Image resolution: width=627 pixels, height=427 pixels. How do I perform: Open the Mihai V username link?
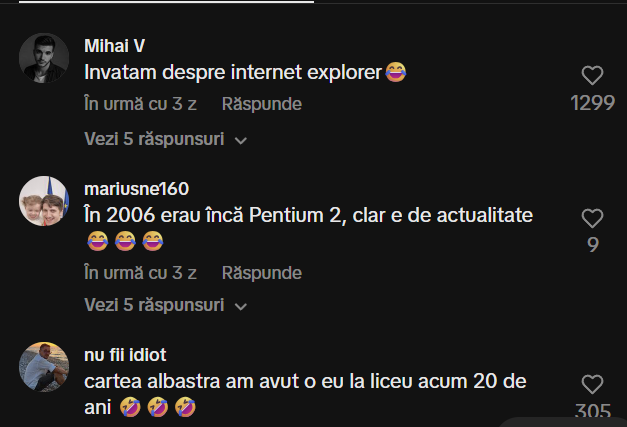(114, 46)
